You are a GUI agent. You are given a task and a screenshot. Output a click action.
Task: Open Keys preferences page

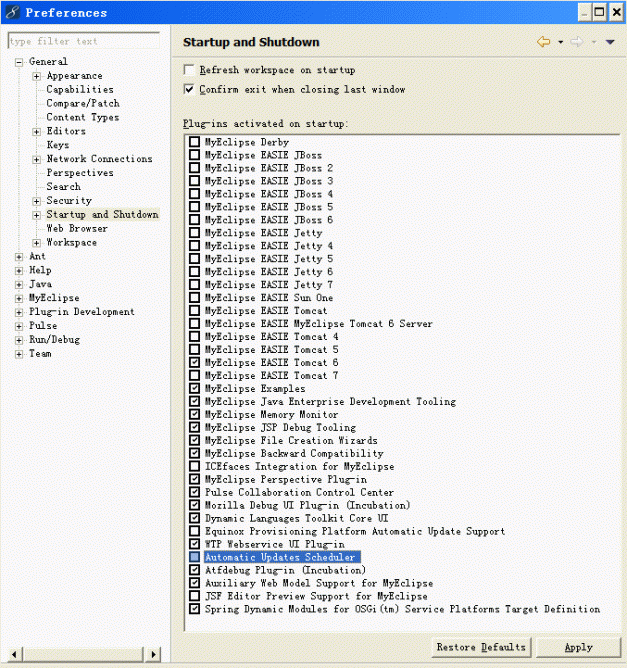58,145
